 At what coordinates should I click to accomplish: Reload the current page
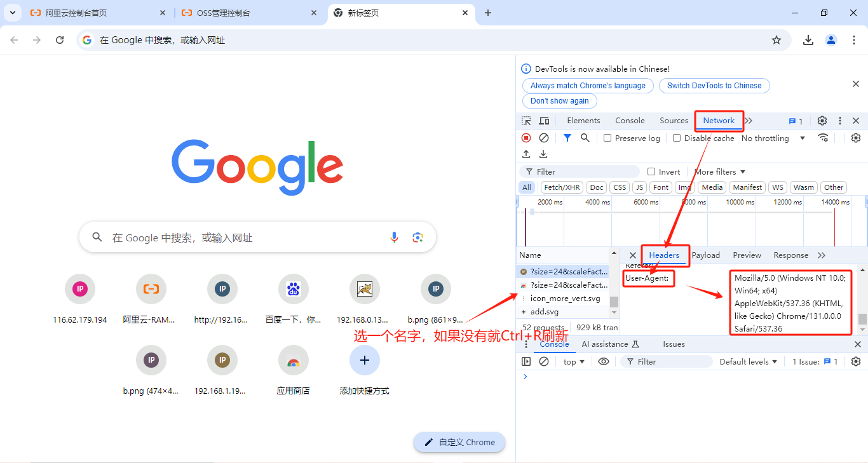[60, 40]
